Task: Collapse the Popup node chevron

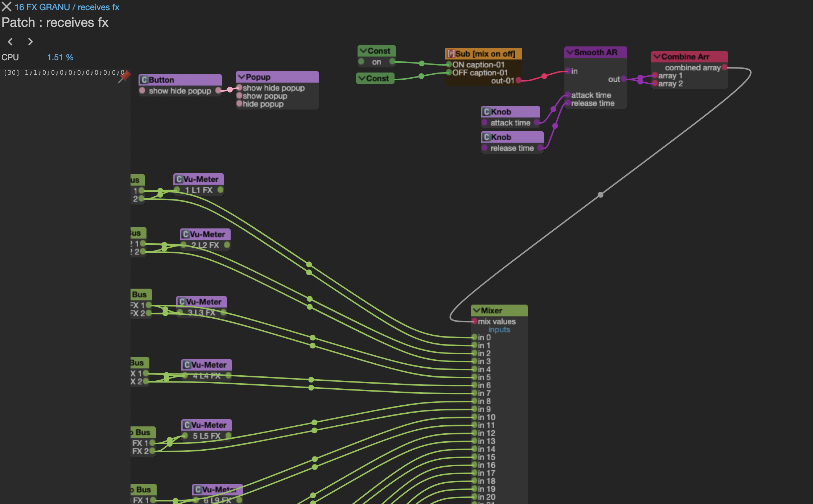Action: point(241,77)
